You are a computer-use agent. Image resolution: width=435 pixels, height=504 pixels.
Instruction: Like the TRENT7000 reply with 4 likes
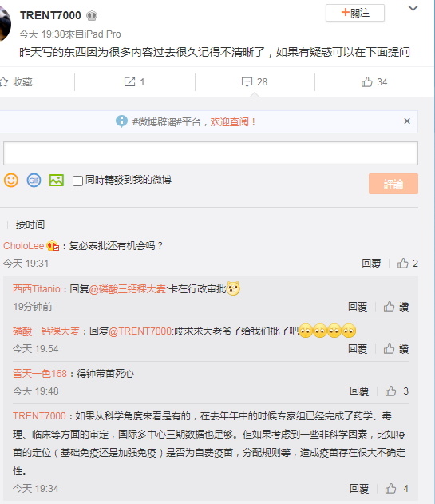(x=390, y=489)
